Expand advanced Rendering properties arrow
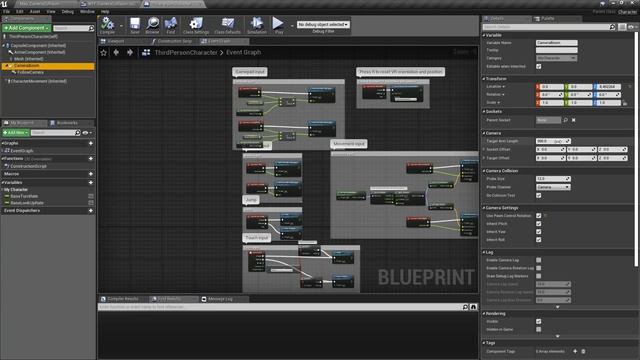Screen dimensions: 640x360 (558, 336)
